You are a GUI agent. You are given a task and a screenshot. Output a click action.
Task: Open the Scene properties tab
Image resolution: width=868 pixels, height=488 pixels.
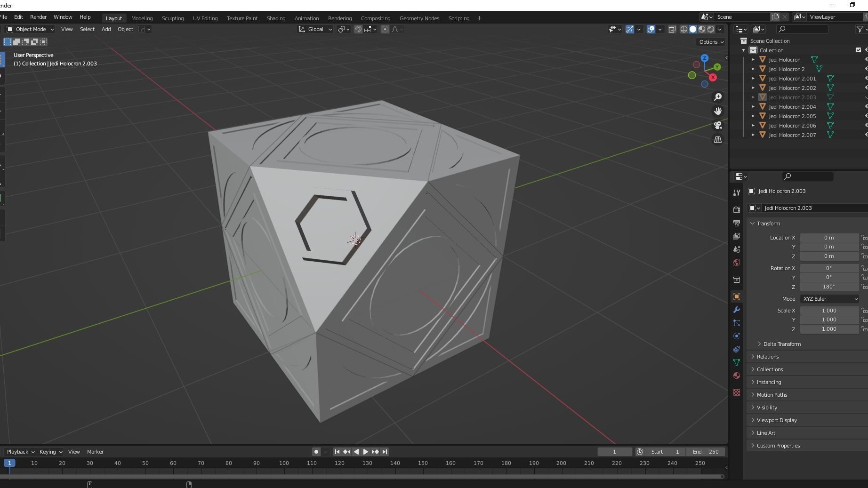(x=737, y=249)
